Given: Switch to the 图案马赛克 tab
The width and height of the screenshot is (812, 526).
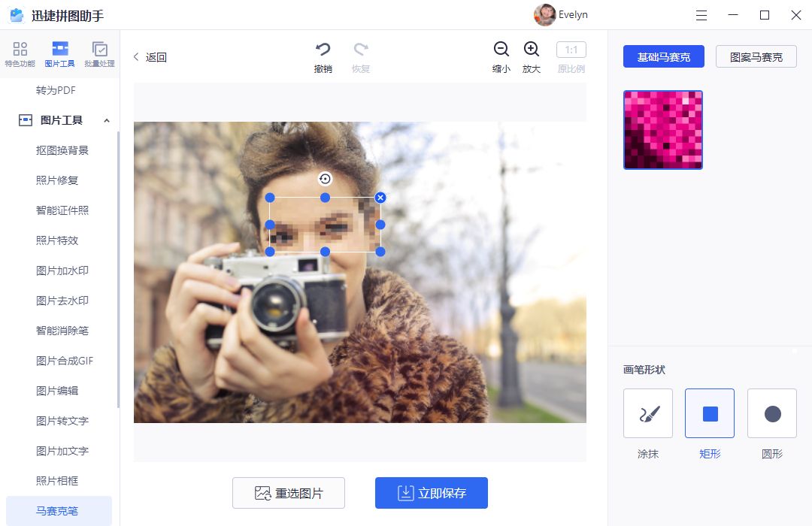Looking at the screenshot, I should (756, 56).
